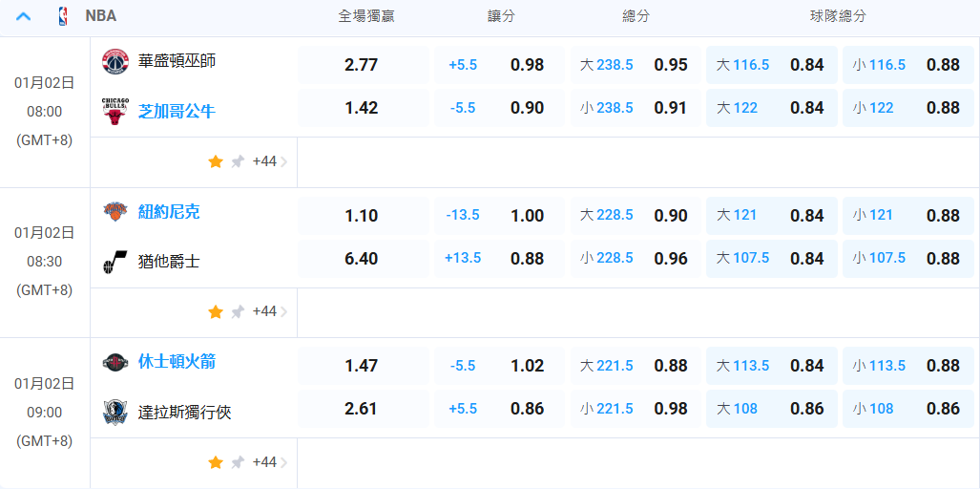Select Rockets moneyline odds 1.47
980x489 pixels.
[x=364, y=366]
